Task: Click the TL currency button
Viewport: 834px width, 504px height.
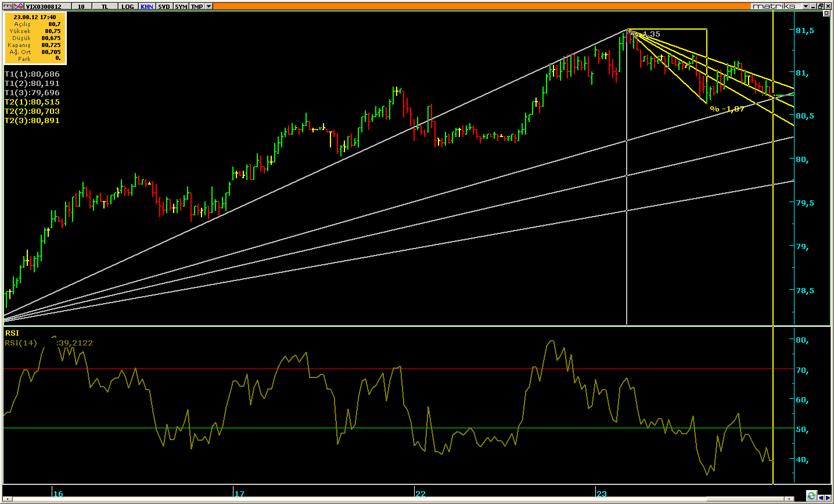Action: 105,6
